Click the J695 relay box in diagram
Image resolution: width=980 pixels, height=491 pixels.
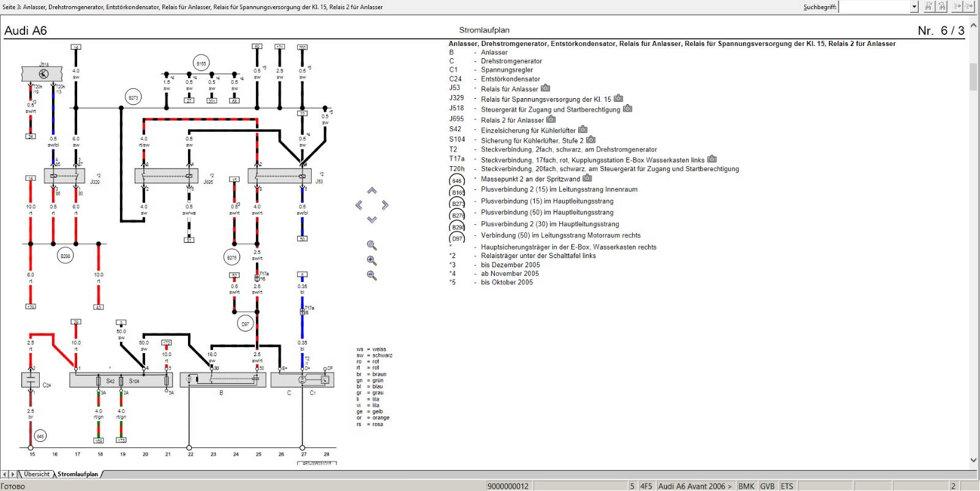pos(167,176)
